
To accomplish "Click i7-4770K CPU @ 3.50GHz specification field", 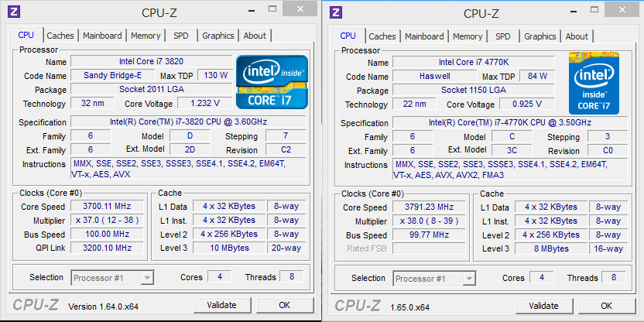I will coord(511,122).
